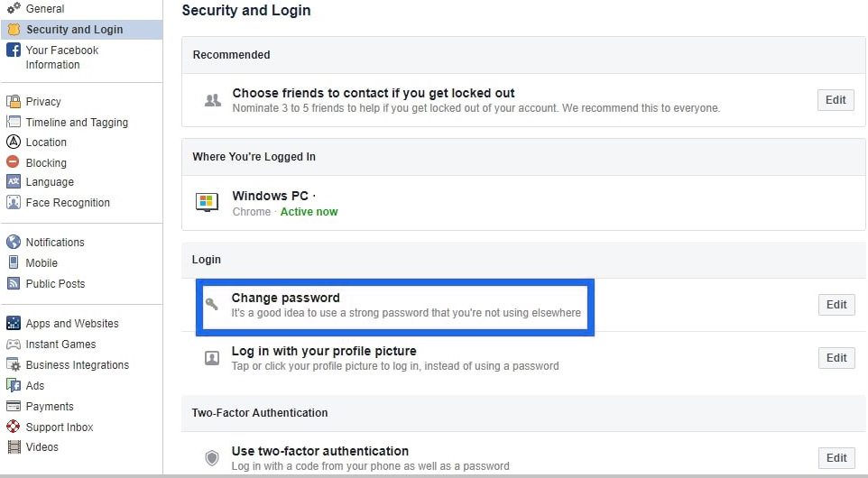Edit trusted friends contact setting
The height and width of the screenshot is (478, 868).
point(836,100)
